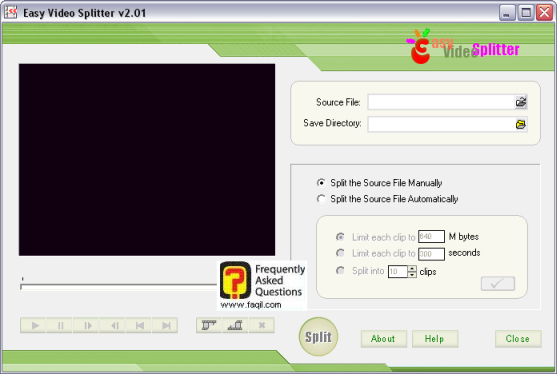Image resolution: width=557 pixels, height=374 pixels.
Task: Pause the video with the Pause button
Action: tap(60, 325)
